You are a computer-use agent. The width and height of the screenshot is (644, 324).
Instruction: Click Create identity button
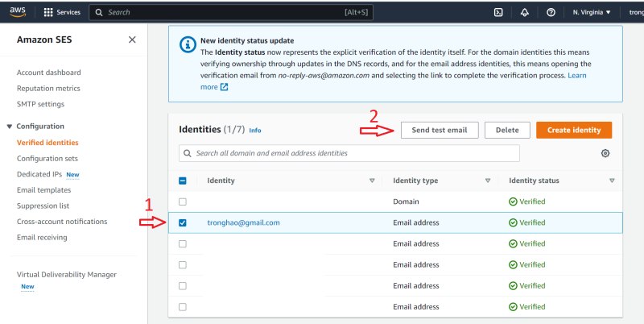(x=574, y=130)
